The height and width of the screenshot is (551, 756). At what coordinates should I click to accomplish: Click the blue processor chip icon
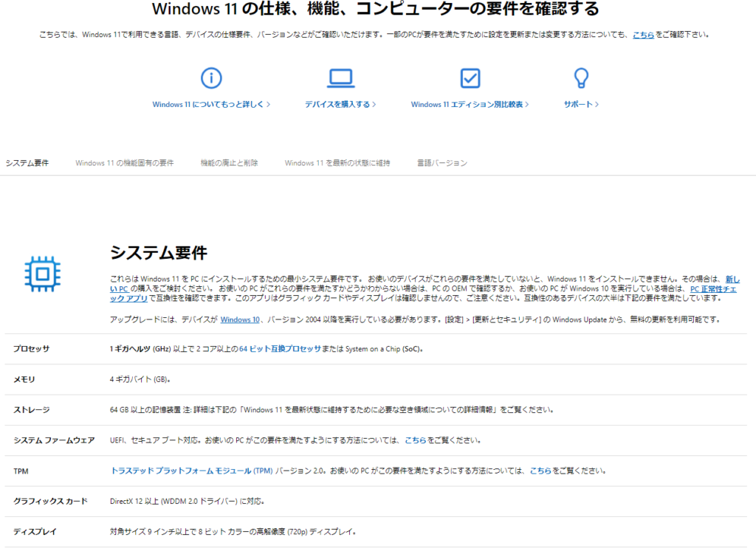pyautogui.click(x=42, y=274)
